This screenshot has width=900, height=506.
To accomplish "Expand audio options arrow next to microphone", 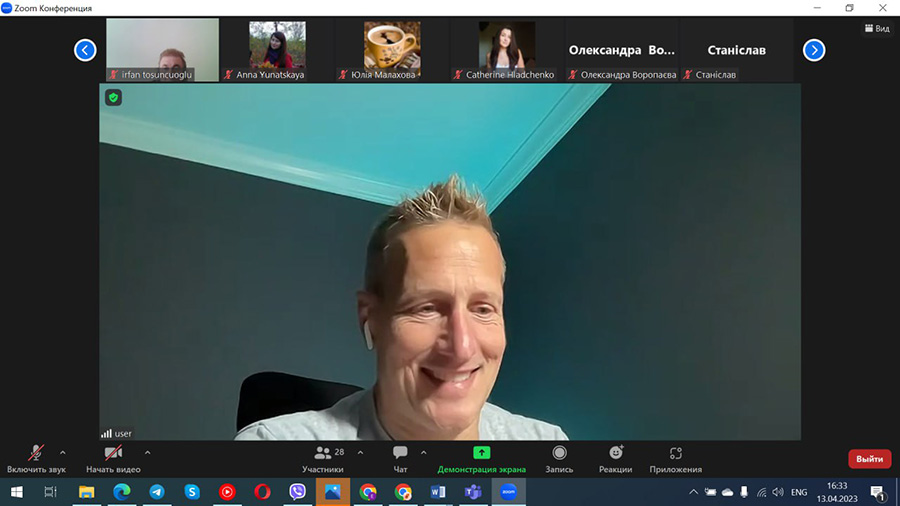I will (x=63, y=453).
